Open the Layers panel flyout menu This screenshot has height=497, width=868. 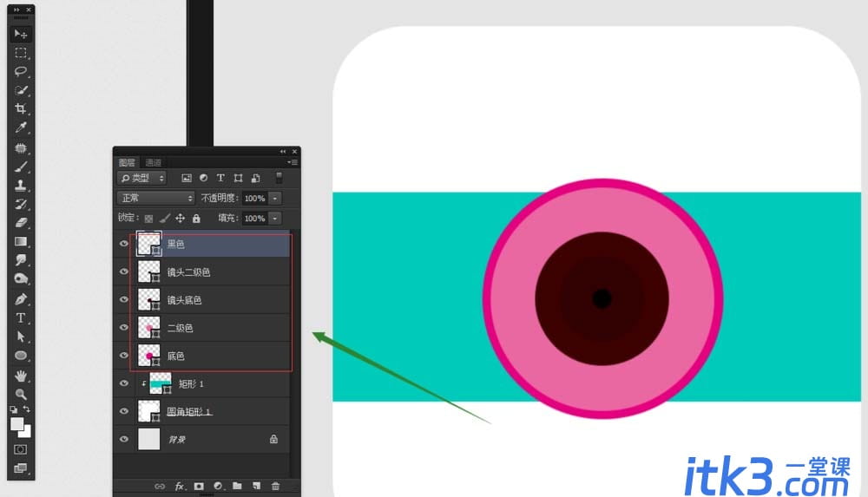tap(293, 162)
